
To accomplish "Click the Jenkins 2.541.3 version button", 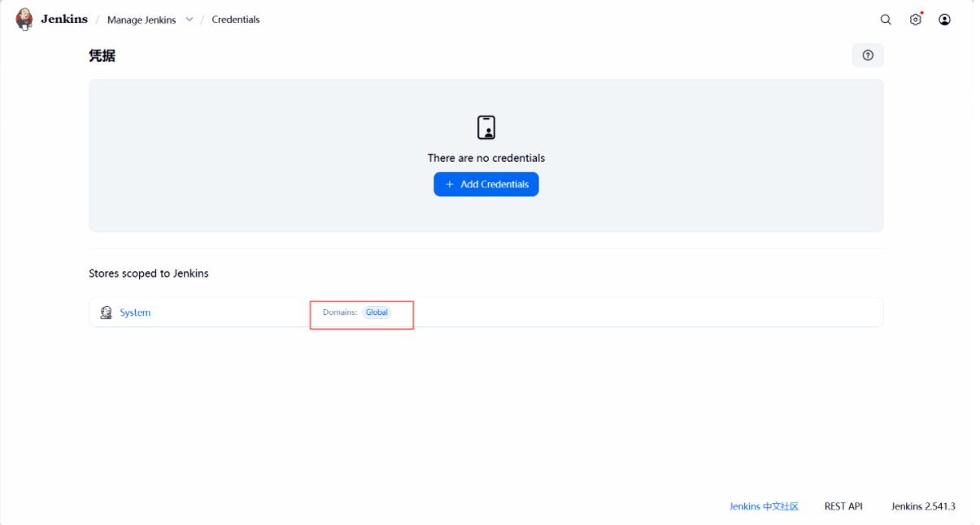I will pyautogui.click(x=923, y=506).
